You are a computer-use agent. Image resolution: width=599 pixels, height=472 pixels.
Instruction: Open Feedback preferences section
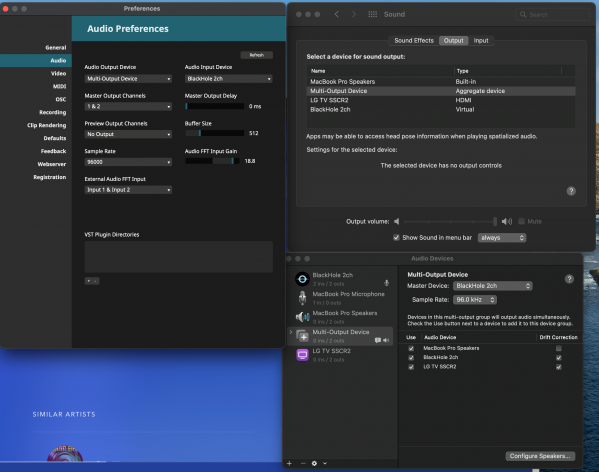point(36,151)
